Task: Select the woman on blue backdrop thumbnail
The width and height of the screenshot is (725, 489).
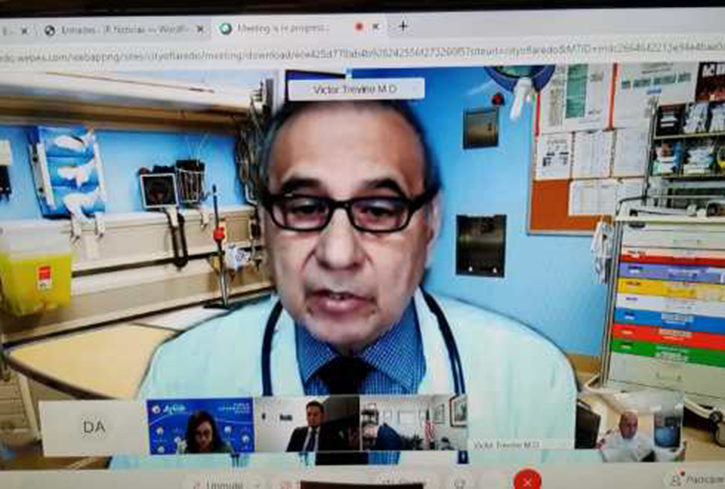Action: point(200,426)
